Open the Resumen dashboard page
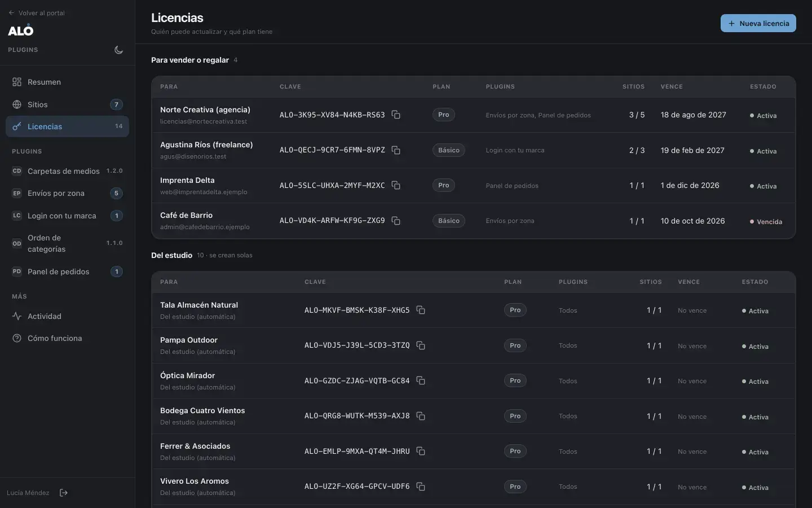Viewport: 812px width, 508px height. 67,82
